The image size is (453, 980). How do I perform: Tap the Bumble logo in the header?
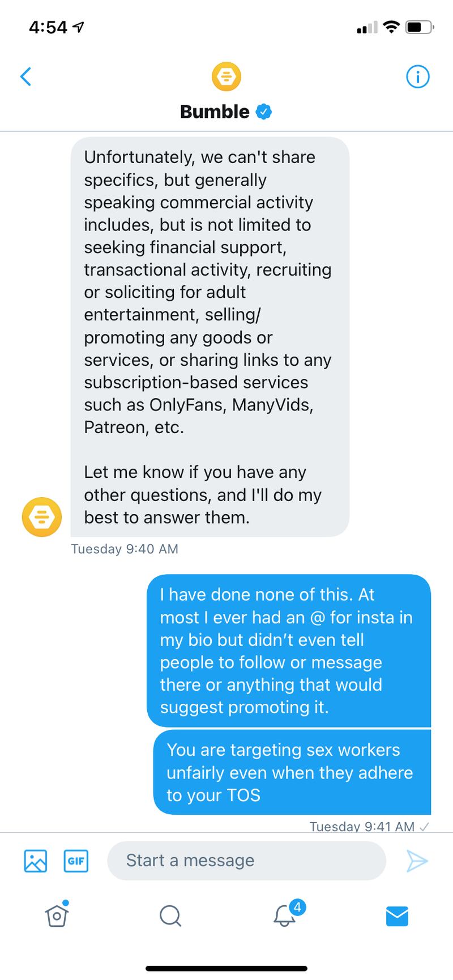tap(226, 76)
